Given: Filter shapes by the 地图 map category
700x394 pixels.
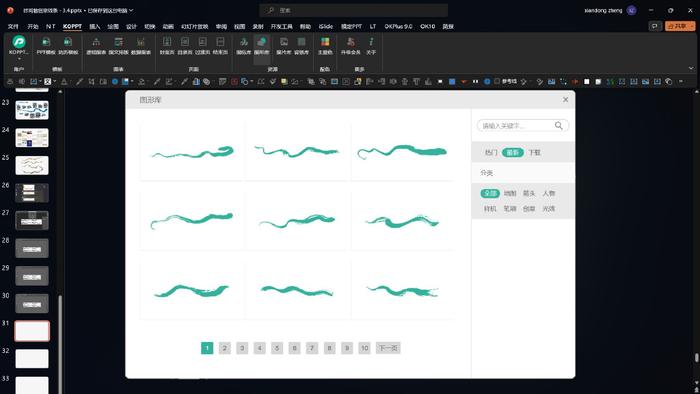Looking at the screenshot, I should click(x=510, y=193).
